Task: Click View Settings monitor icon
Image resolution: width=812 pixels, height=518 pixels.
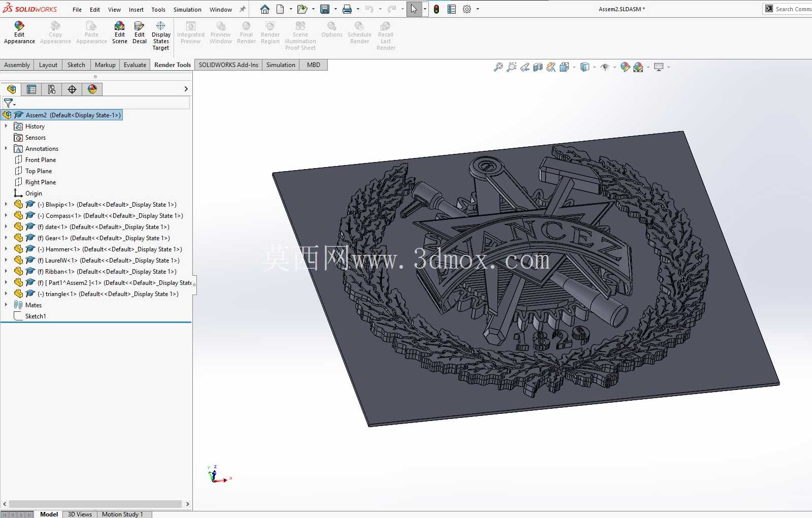Action: [x=659, y=67]
